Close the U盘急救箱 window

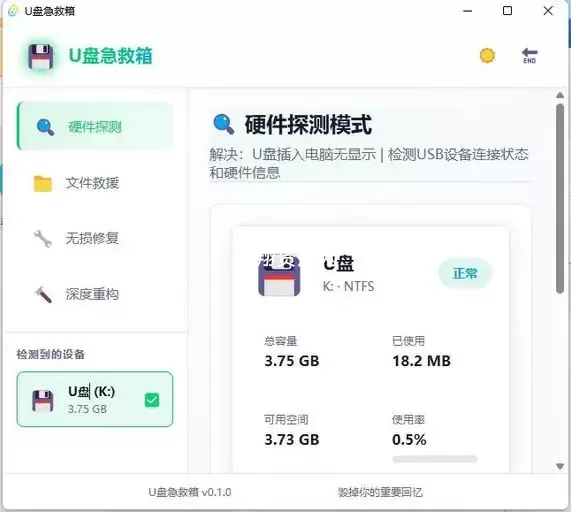click(548, 11)
